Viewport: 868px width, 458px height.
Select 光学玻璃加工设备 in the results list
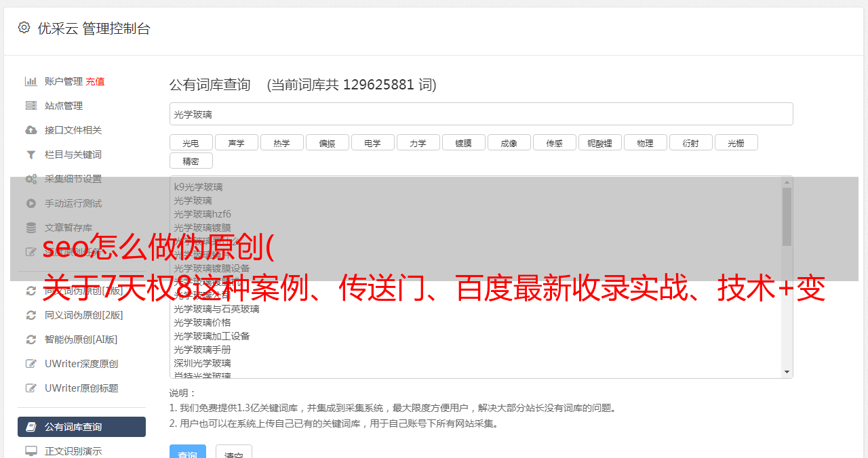tap(212, 336)
